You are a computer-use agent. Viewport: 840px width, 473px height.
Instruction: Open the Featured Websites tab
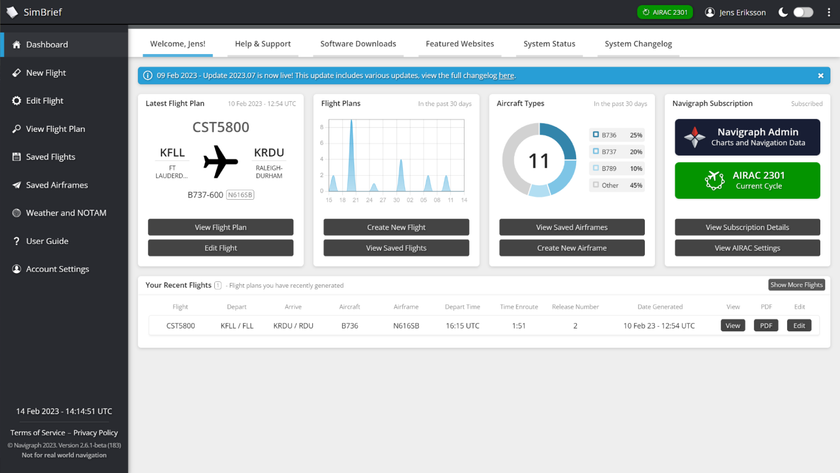click(460, 44)
